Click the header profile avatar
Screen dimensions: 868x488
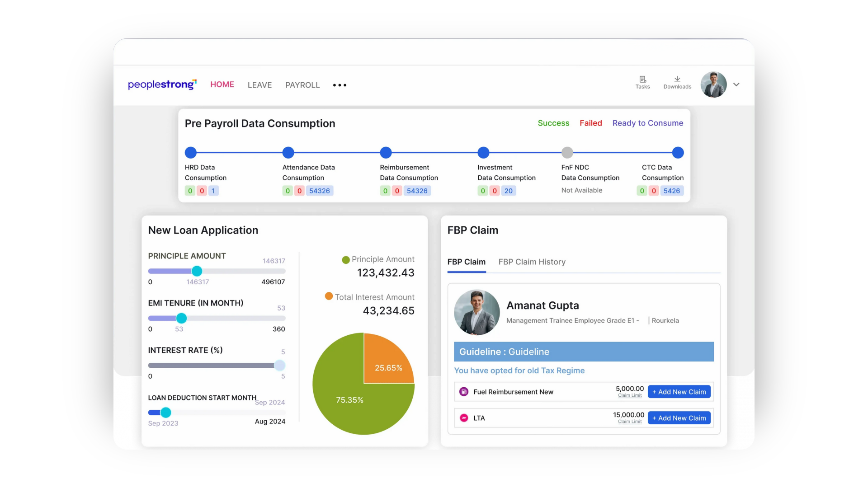(x=713, y=84)
